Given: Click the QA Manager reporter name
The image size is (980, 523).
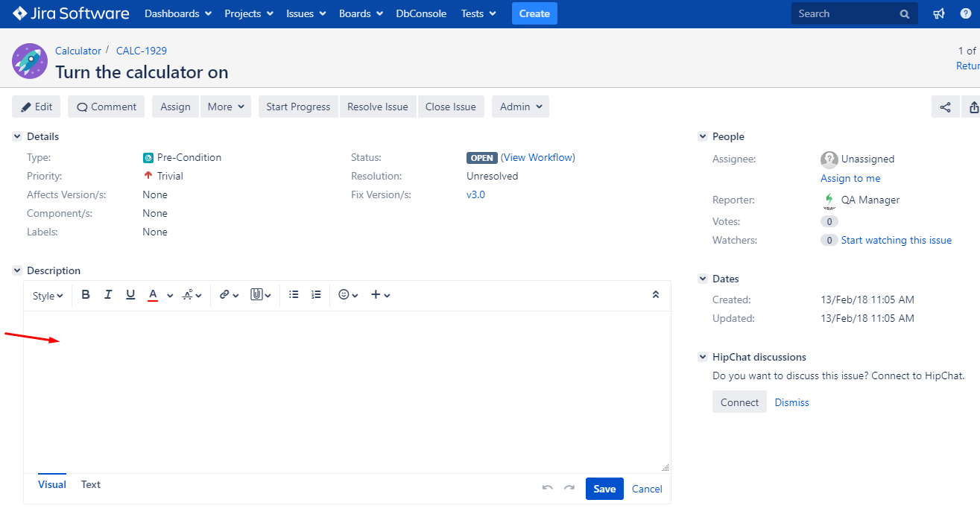Looking at the screenshot, I should tap(870, 200).
